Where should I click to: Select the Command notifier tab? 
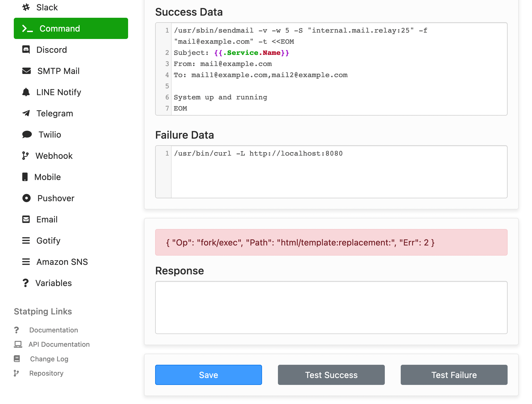pos(71,28)
